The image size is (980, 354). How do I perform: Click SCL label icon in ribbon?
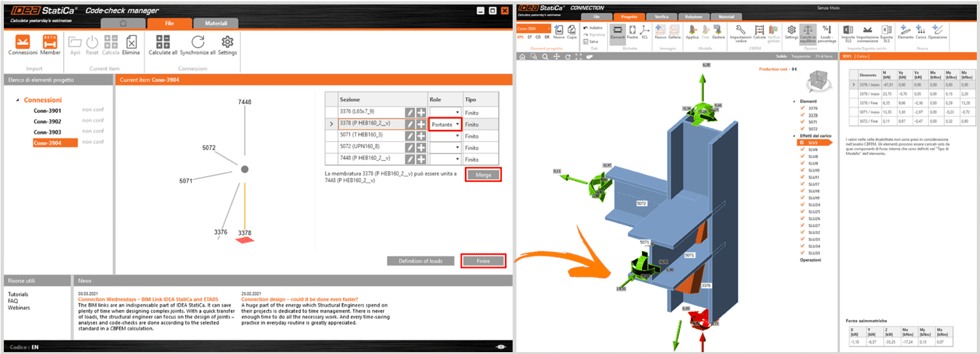tap(645, 29)
